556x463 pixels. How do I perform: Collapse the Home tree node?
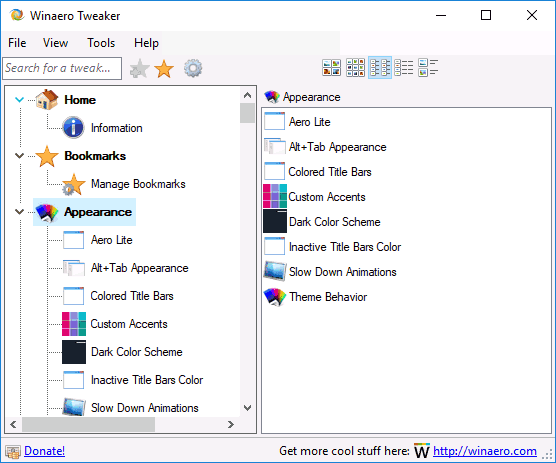click(20, 100)
